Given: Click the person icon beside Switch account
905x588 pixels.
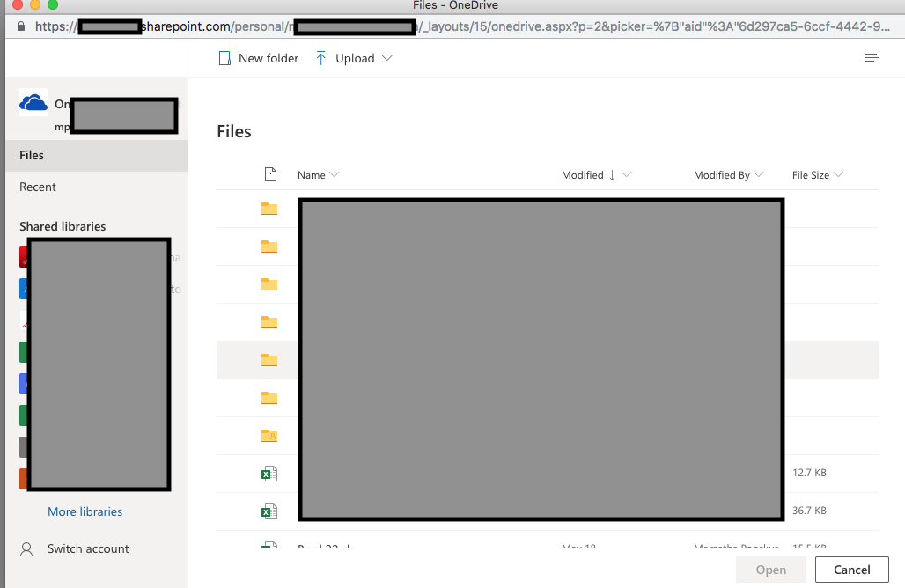Looking at the screenshot, I should click(26, 548).
